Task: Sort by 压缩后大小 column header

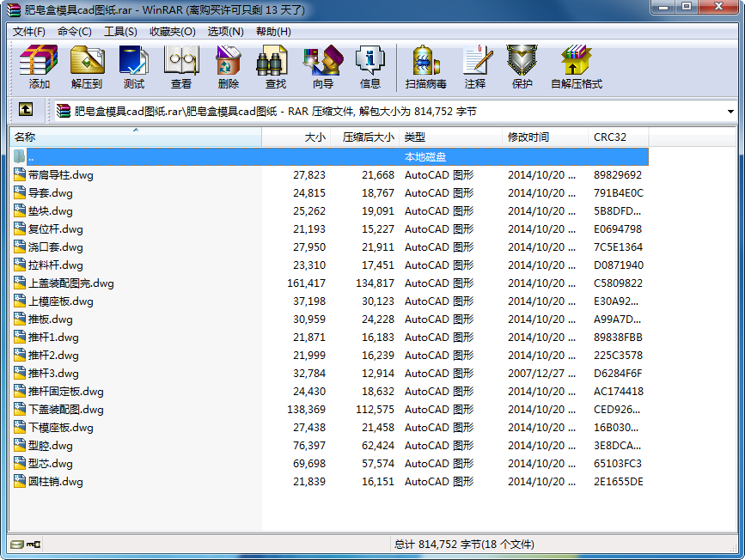Action: [365, 137]
